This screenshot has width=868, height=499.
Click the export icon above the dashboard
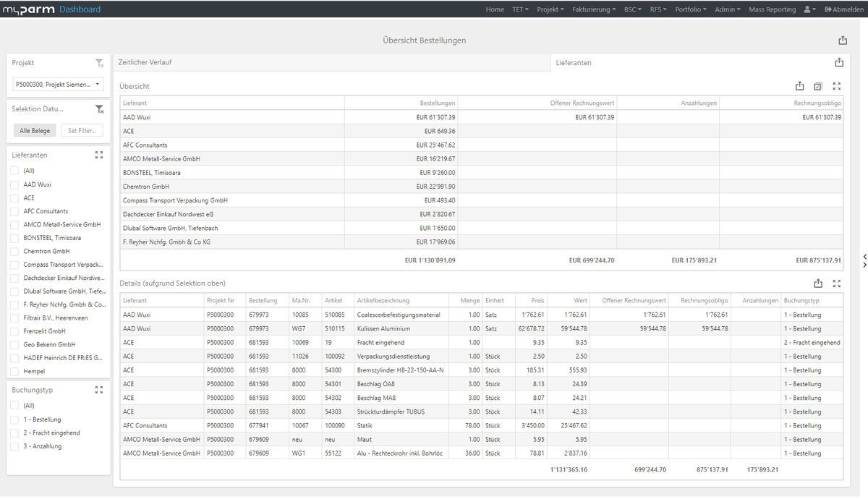pyautogui.click(x=843, y=40)
